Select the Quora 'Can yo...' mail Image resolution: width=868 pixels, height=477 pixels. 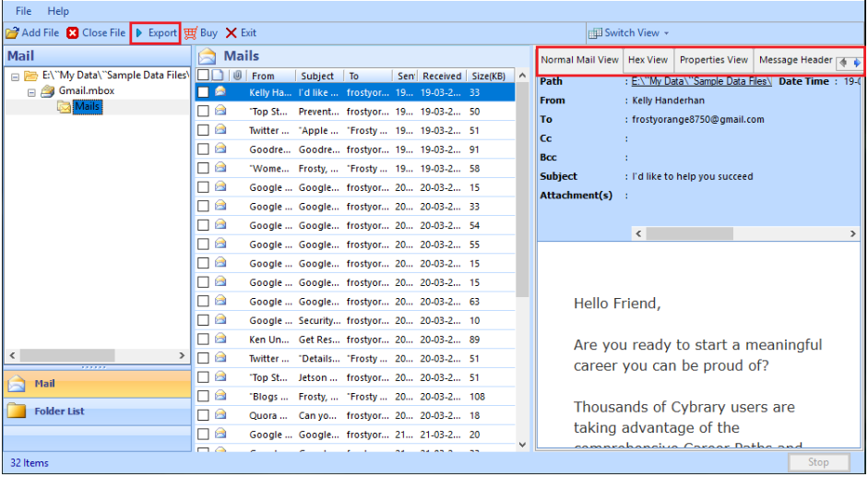(x=355, y=415)
